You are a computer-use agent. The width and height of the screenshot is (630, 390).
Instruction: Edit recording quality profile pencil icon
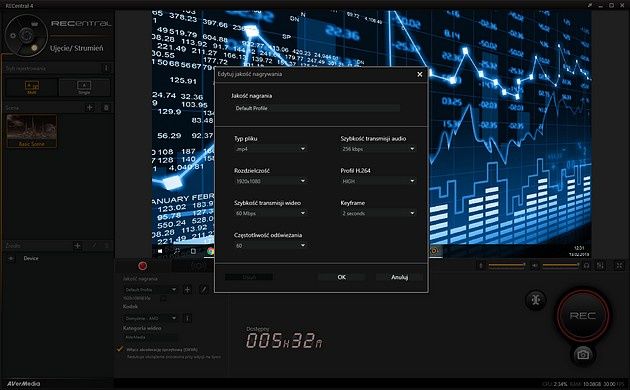(204, 289)
